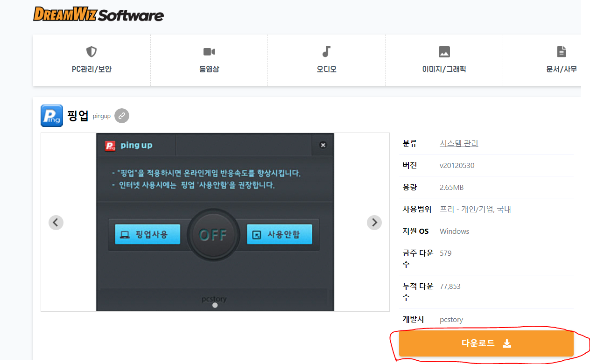Click the carousel page indicator dot

215,304
